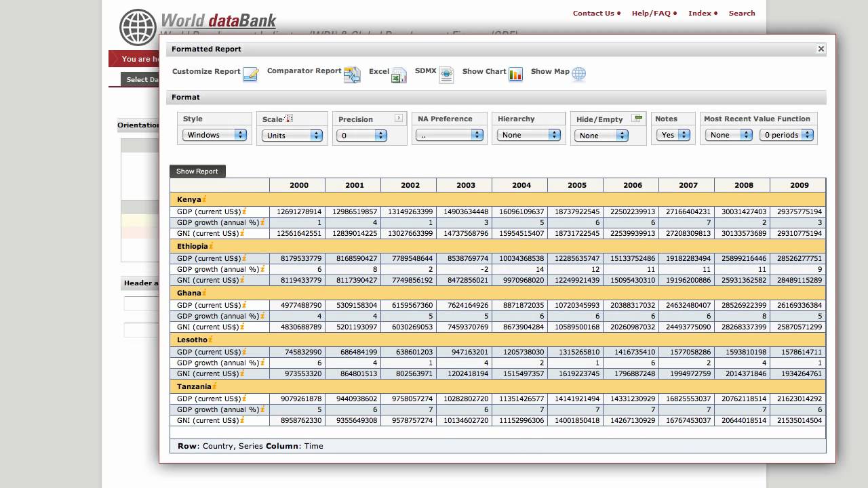The image size is (868, 488).
Task: Open info icon for Lesotho GDP growth
Action: [262, 363]
